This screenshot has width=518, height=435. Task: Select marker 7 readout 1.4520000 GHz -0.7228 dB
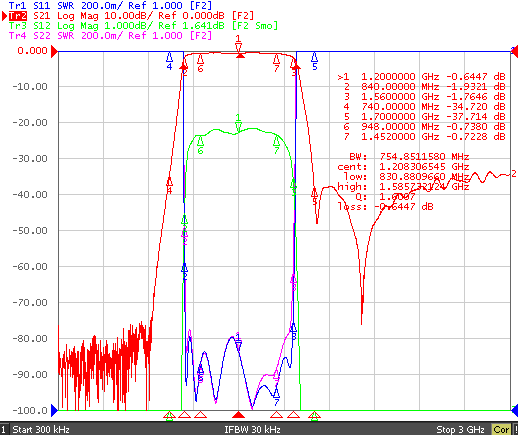(425, 137)
